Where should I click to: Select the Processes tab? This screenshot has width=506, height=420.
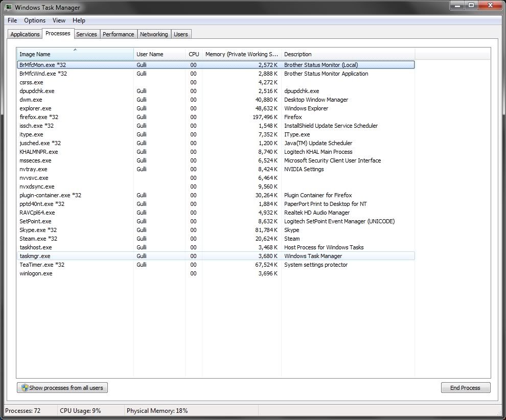pyautogui.click(x=58, y=34)
